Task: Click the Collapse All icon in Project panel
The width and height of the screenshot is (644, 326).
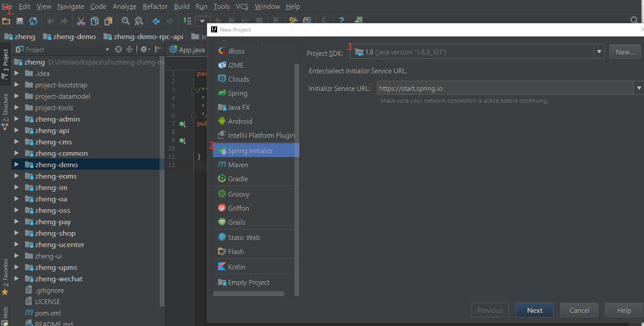Action: [129, 49]
